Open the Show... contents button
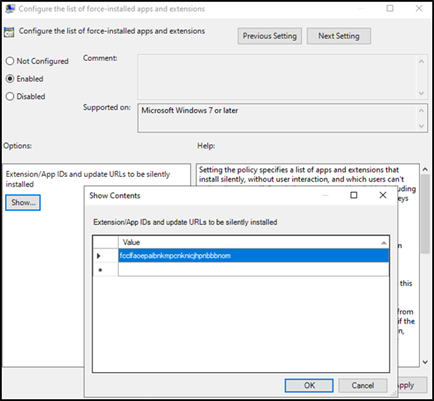This screenshot has width=434, height=401. point(23,202)
